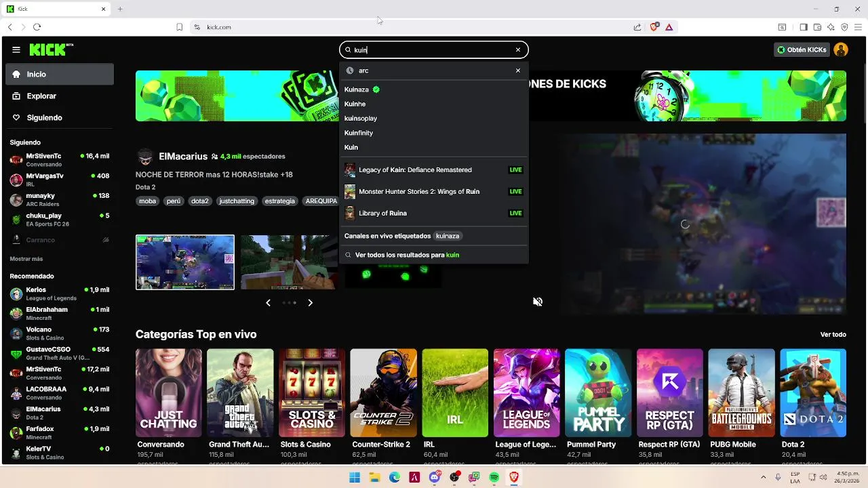
Task: Open Spotify from the taskbar
Action: (x=494, y=478)
